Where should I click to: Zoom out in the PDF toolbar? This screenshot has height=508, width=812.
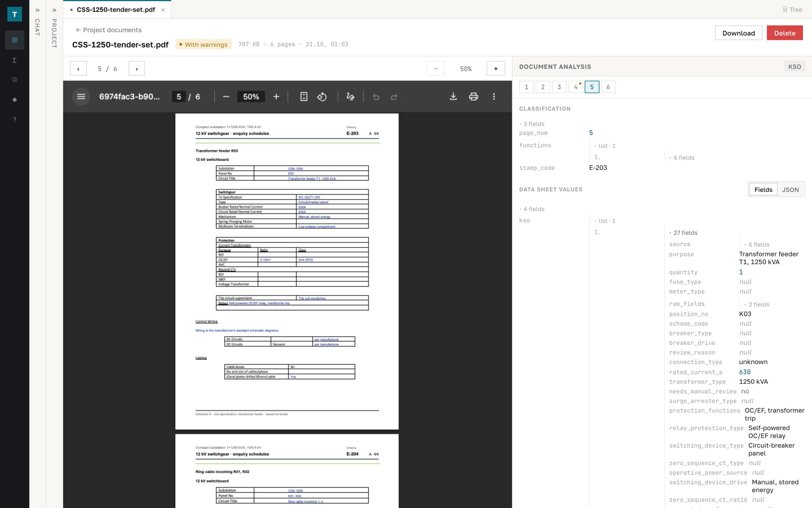[x=226, y=97]
